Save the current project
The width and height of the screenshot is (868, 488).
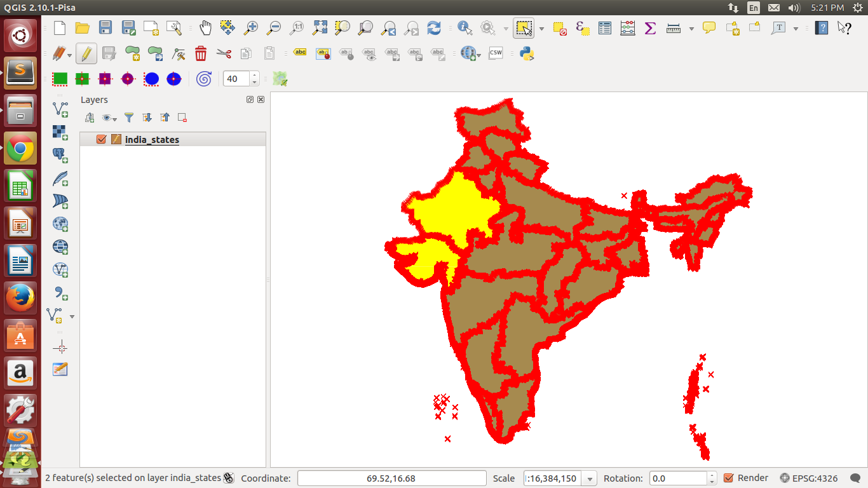[x=105, y=28]
